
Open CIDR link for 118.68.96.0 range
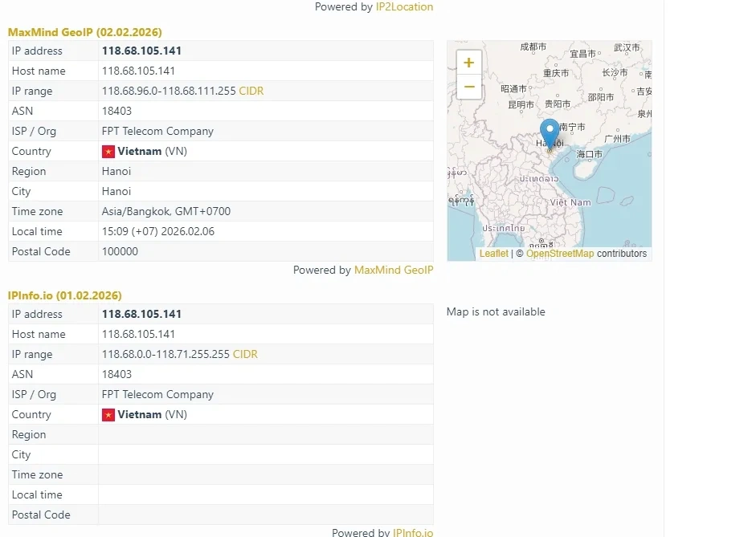[251, 92]
